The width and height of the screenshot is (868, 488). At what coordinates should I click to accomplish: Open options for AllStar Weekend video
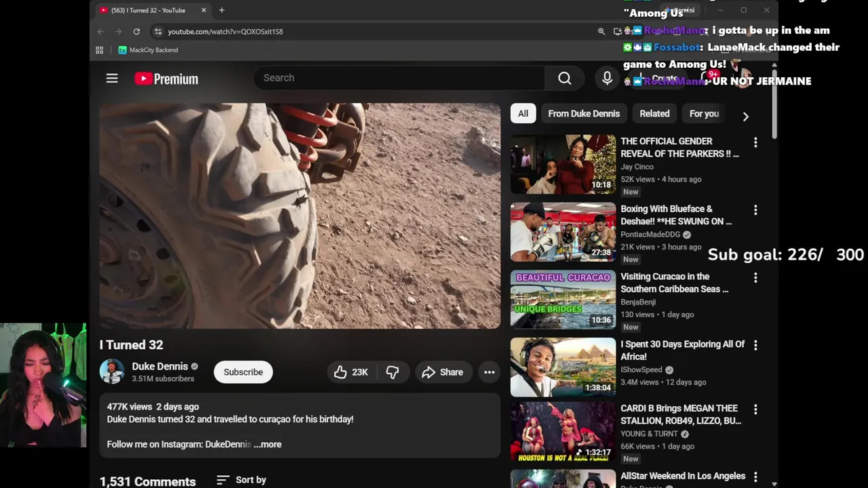tap(755, 477)
